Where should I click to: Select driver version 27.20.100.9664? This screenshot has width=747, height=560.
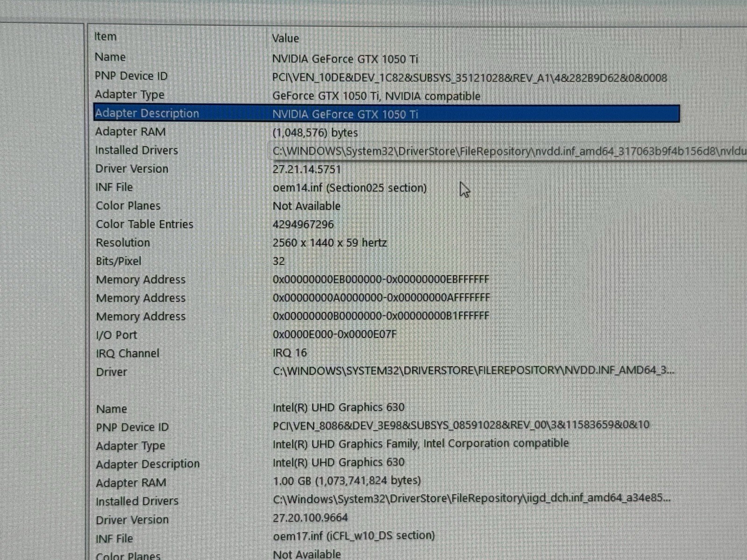310,518
